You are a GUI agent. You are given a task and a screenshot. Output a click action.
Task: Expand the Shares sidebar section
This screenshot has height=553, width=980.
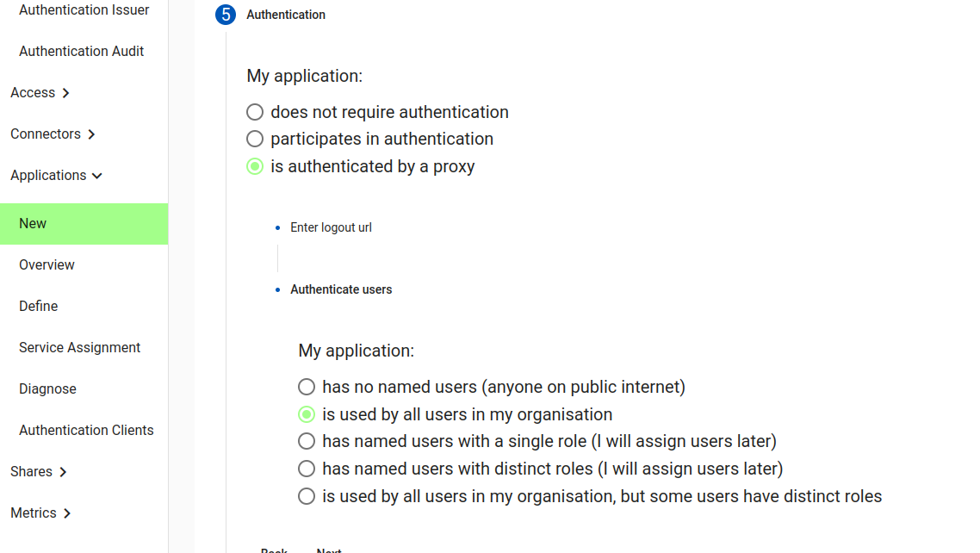pyautogui.click(x=39, y=471)
